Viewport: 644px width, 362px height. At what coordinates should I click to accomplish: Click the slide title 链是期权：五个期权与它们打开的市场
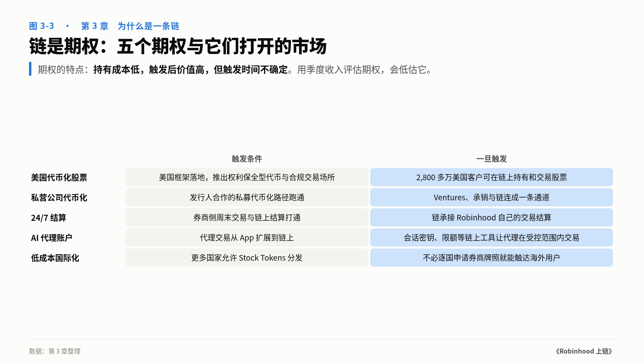coord(178,46)
